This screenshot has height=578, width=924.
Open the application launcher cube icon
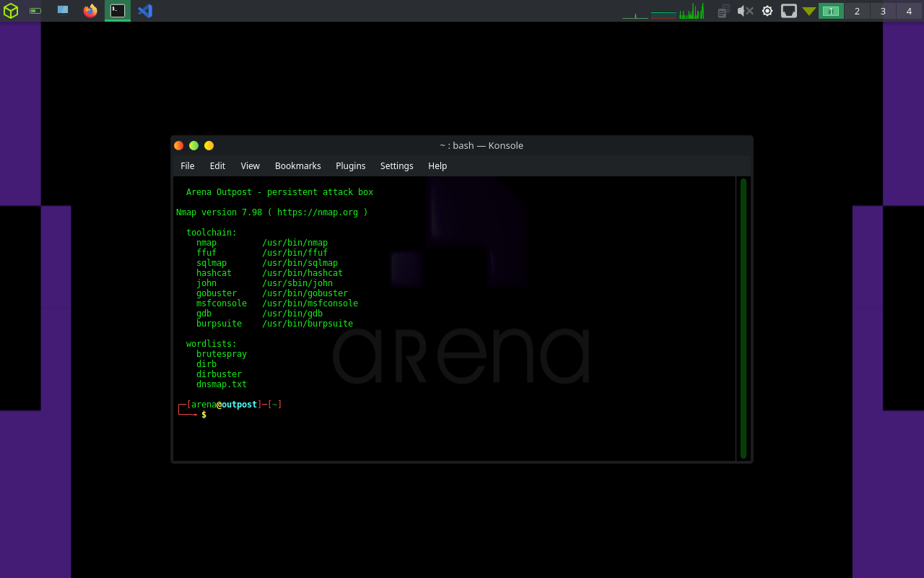click(x=11, y=11)
